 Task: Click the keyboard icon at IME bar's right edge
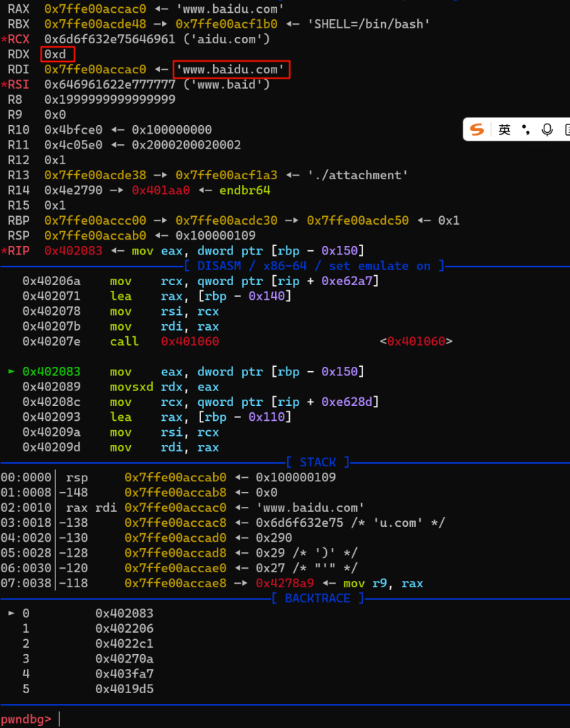coord(566,129)
